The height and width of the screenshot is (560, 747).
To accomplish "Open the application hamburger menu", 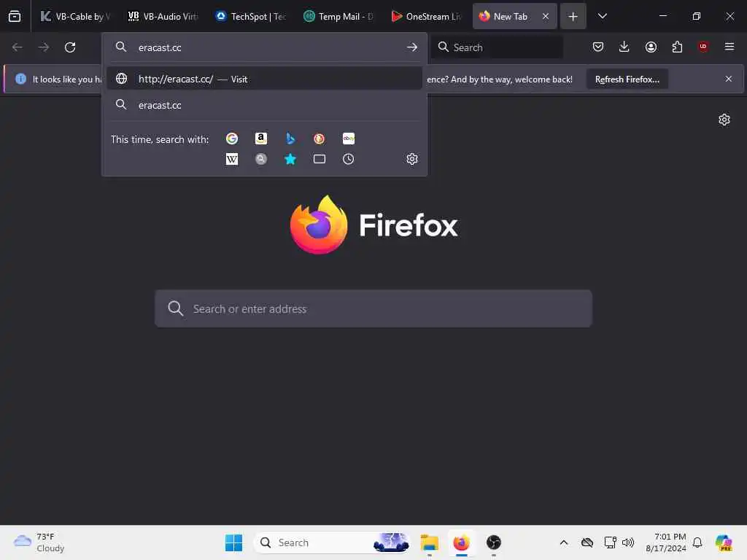I will 729,47.
